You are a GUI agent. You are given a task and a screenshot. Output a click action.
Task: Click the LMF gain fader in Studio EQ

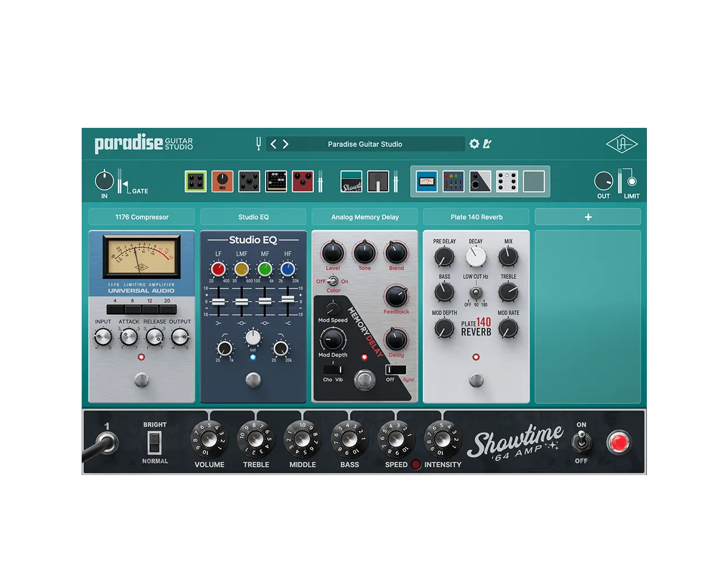pyautogui.click(x=242, y=302)
